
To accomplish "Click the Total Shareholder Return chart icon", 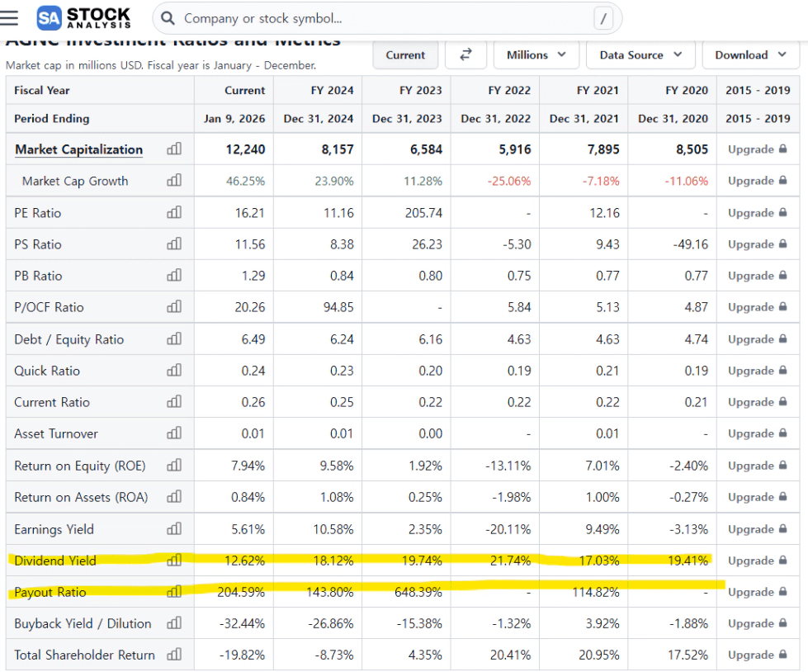I will pyautogui.click(x=174, y=655).
